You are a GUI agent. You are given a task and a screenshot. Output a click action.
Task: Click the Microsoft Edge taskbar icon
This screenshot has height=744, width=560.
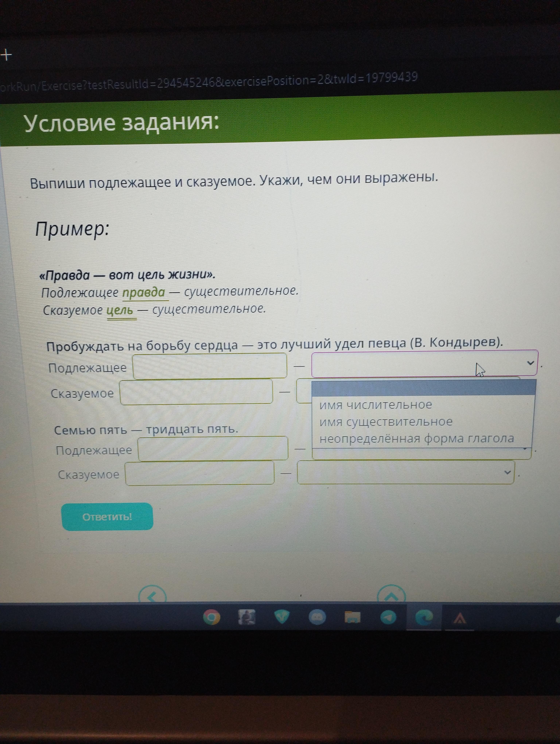click(x=424, y=617)
